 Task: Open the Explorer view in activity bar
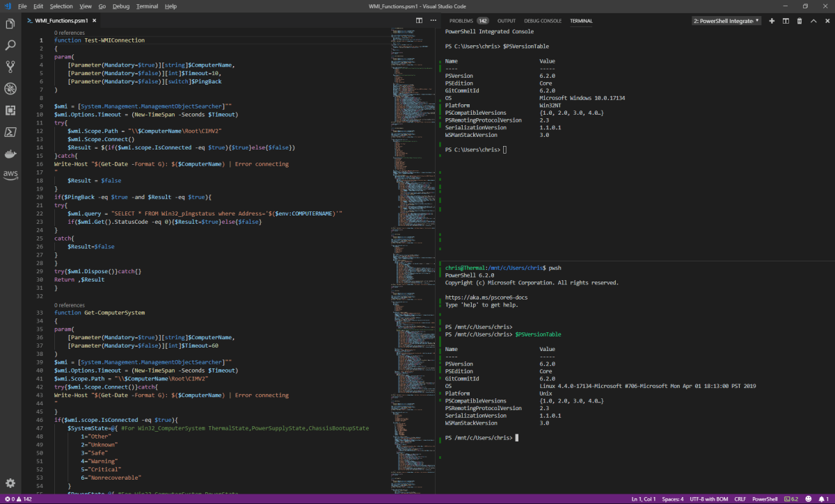(10, 24)
